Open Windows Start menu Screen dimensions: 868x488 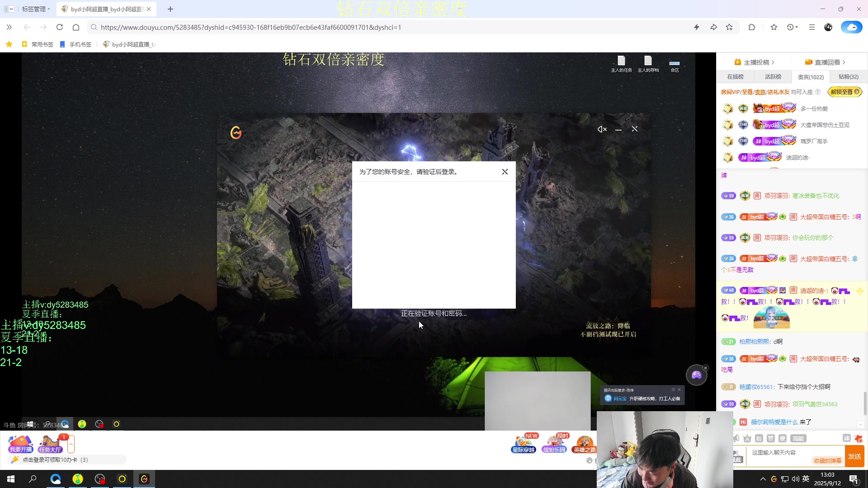click(x=11, y=479)
